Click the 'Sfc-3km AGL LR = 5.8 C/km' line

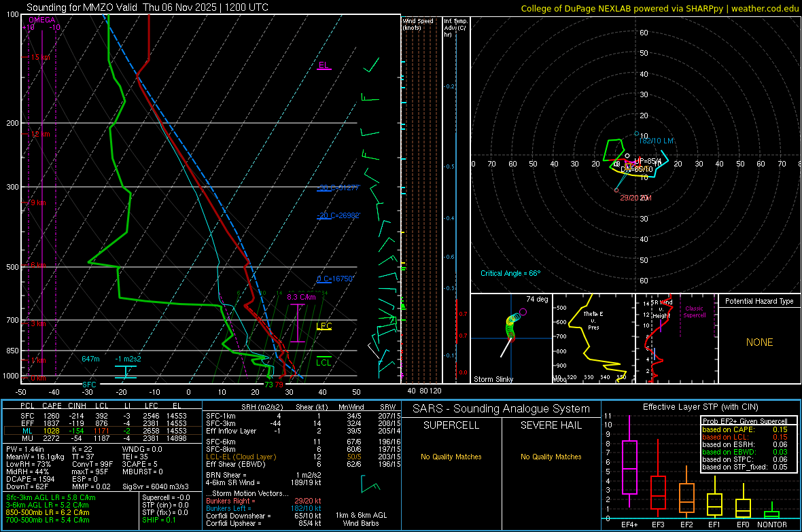(x=51, y=497)
